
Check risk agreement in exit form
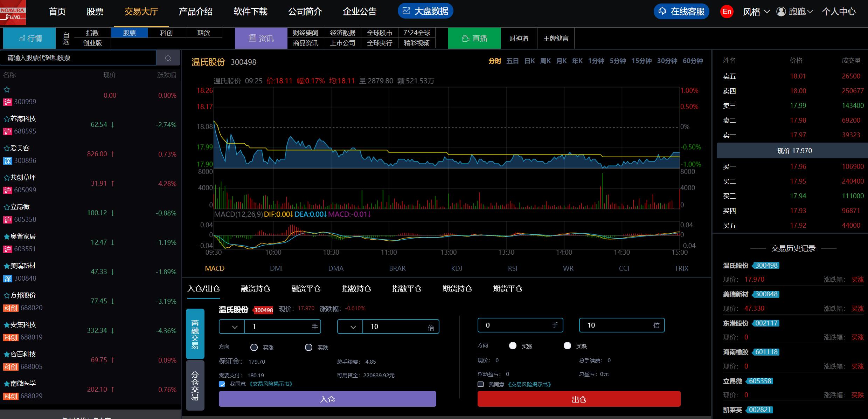pos(481,384)
